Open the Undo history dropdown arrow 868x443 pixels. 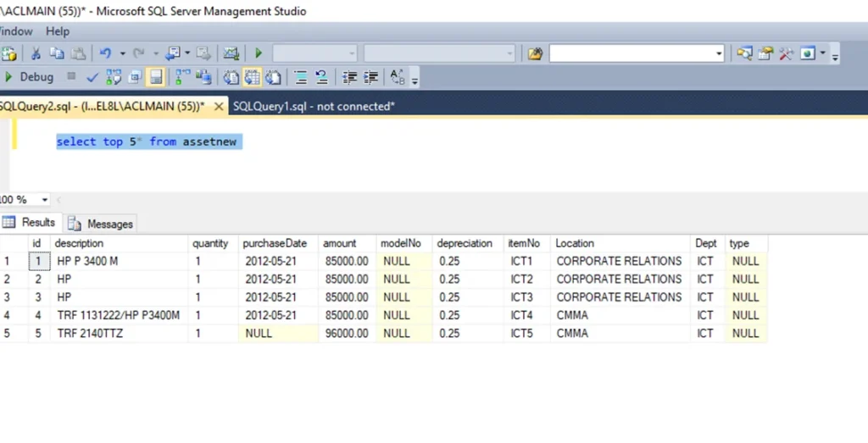[x=122, y=53]
